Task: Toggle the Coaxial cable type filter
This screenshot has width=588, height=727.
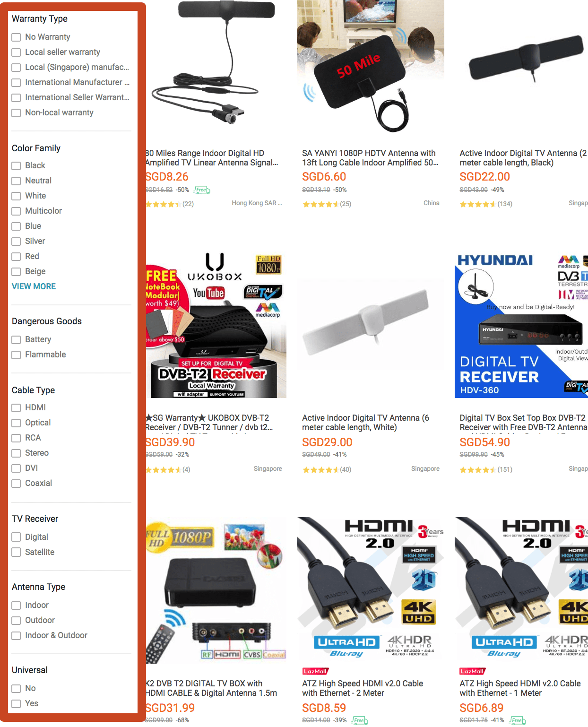Action: [16, 483]
